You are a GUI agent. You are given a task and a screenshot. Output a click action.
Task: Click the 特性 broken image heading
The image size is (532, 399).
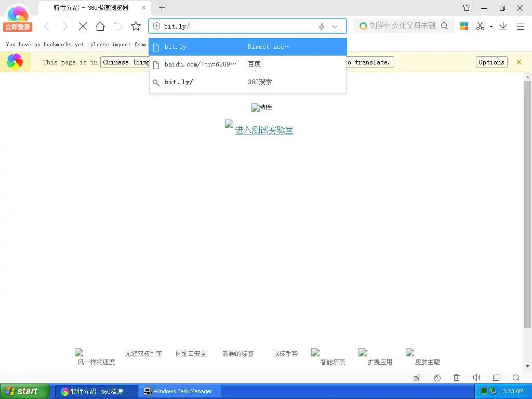click(x=262, y=108)
